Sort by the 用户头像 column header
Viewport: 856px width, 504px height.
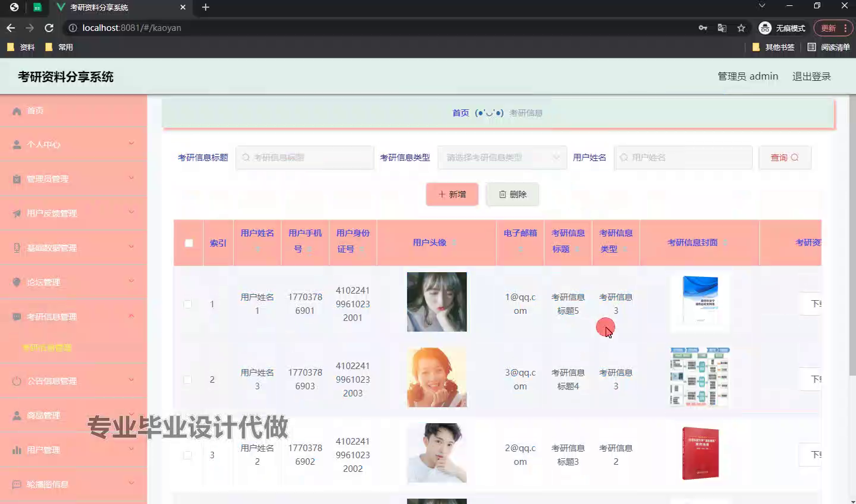click(435, 242)
